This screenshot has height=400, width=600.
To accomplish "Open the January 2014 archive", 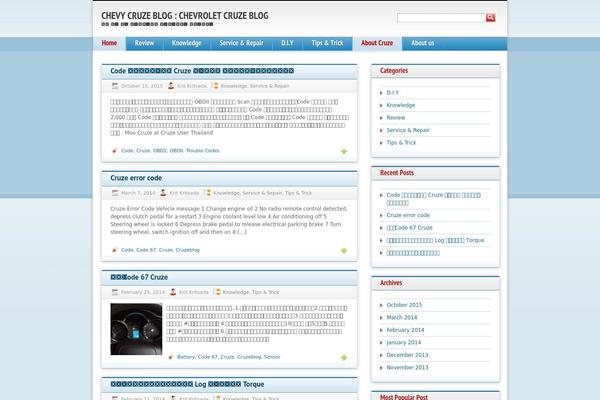I will (404, 342).
